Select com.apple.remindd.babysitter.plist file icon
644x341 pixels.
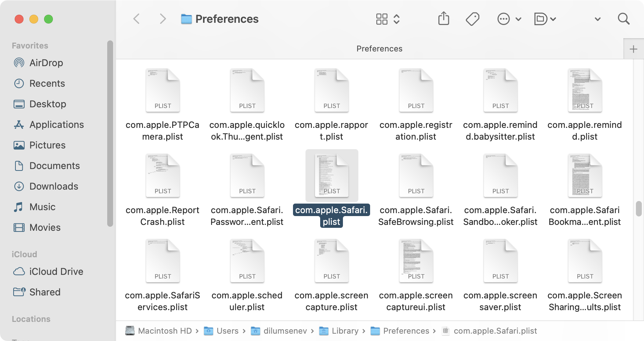pos(500,90)
